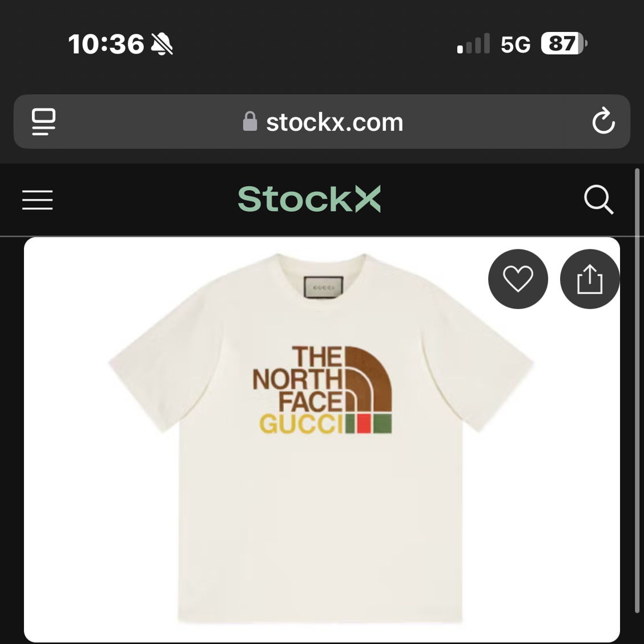Viewport: 644px width, 644px height.
Task: Go home via the StockX logo
Action: pyautogui.click(x=309, y=199)
